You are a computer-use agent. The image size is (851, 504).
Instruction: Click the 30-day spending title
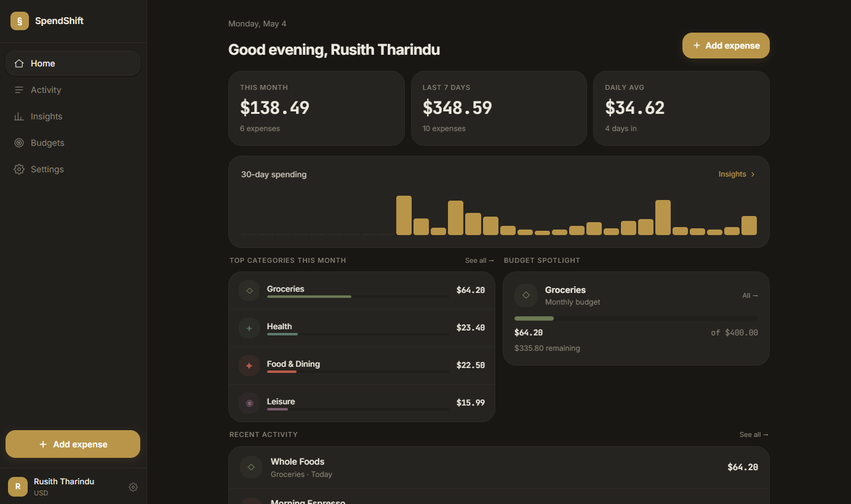point(274,174)
